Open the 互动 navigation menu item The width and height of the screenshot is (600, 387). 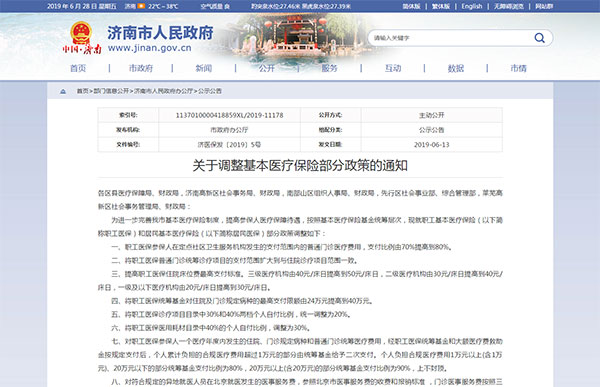coord(393,68)
